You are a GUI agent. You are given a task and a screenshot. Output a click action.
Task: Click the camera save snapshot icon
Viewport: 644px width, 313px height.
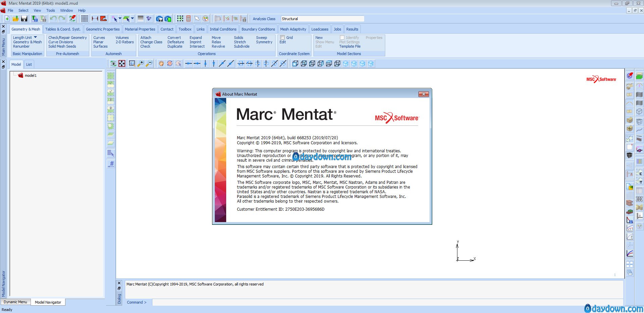[x=159, y=18]
